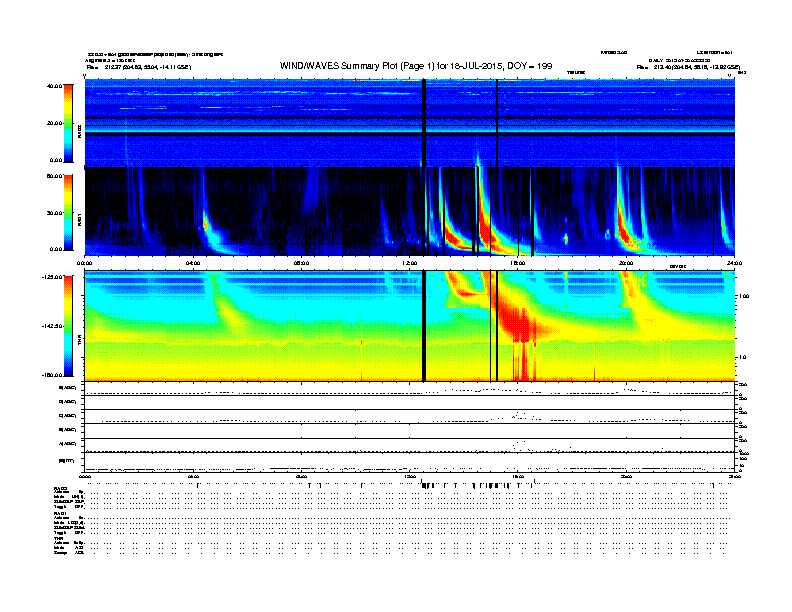
Task: Click the -125.00 label on TNR color bar
Action: click(52, 277)
